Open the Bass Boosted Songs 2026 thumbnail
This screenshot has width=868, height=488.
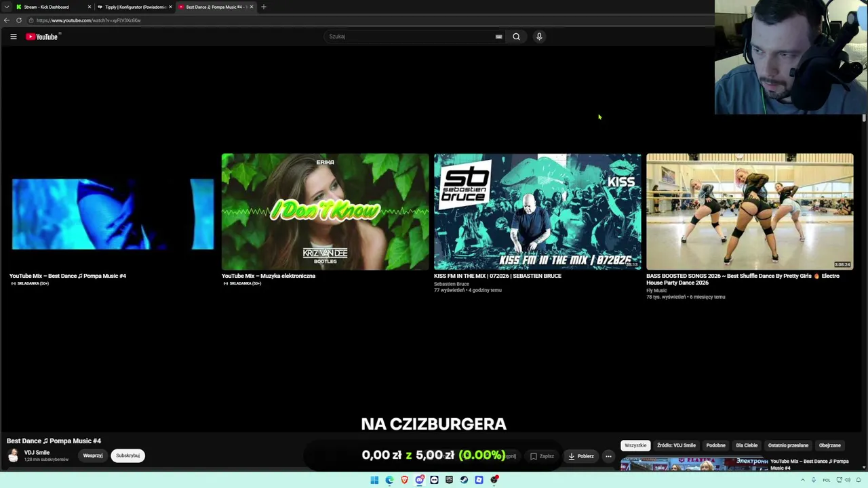(749, 211)
